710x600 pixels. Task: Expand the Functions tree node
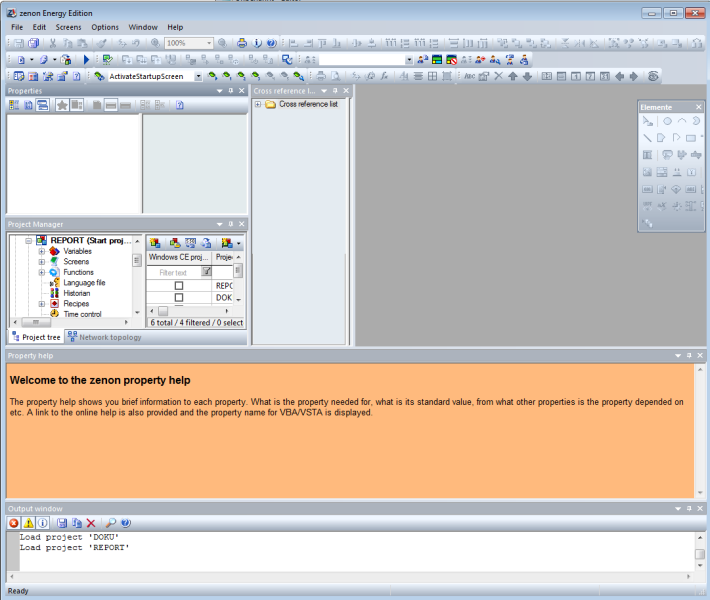[41, 272]
